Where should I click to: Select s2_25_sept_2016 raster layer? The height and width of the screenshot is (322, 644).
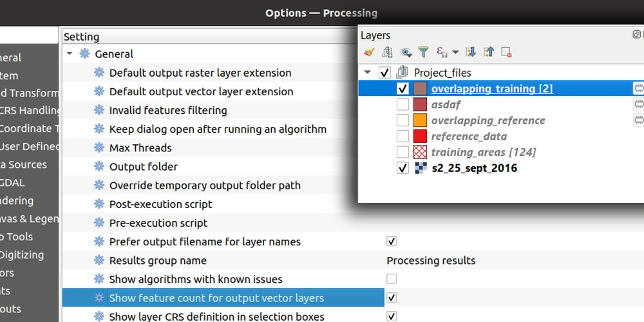click(x=475, y=168)
